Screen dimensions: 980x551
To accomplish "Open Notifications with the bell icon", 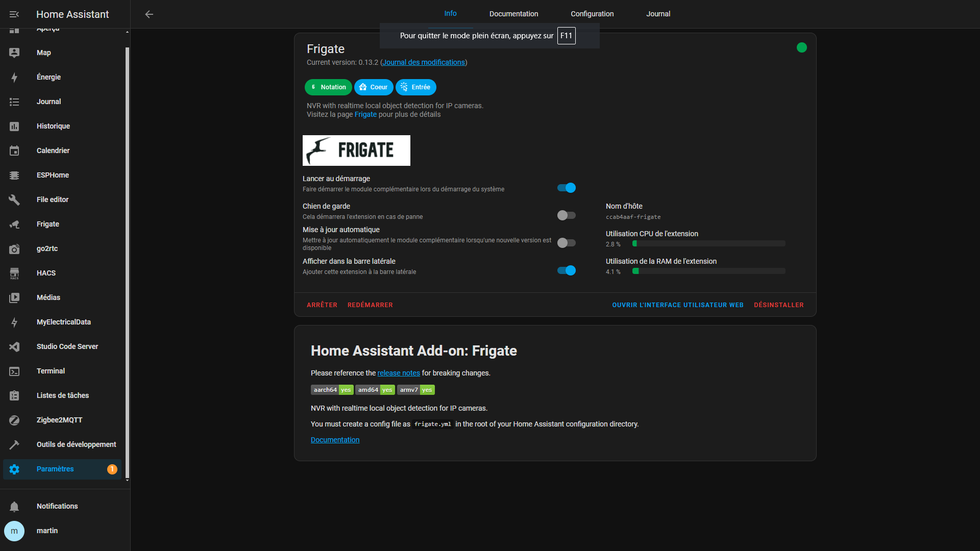I will (x=14, y=507).
